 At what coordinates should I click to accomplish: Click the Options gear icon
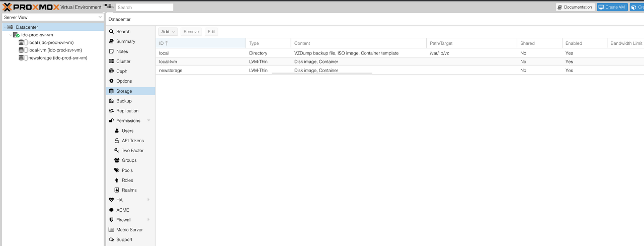[x=111, y=81]
